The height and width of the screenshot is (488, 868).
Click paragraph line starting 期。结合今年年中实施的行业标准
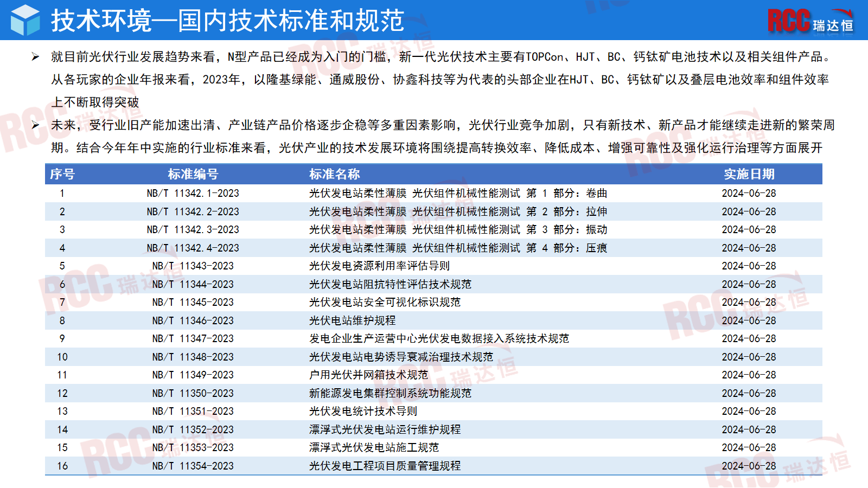point(437,148)
